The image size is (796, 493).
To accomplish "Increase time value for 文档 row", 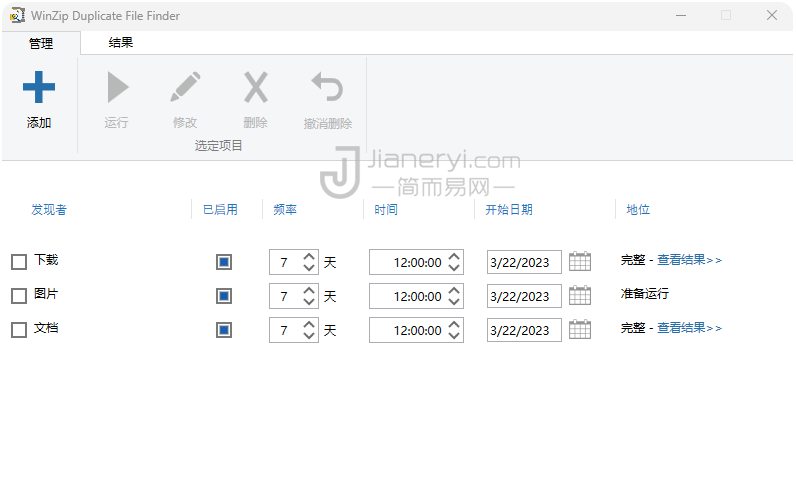I will tap(454, 324).
